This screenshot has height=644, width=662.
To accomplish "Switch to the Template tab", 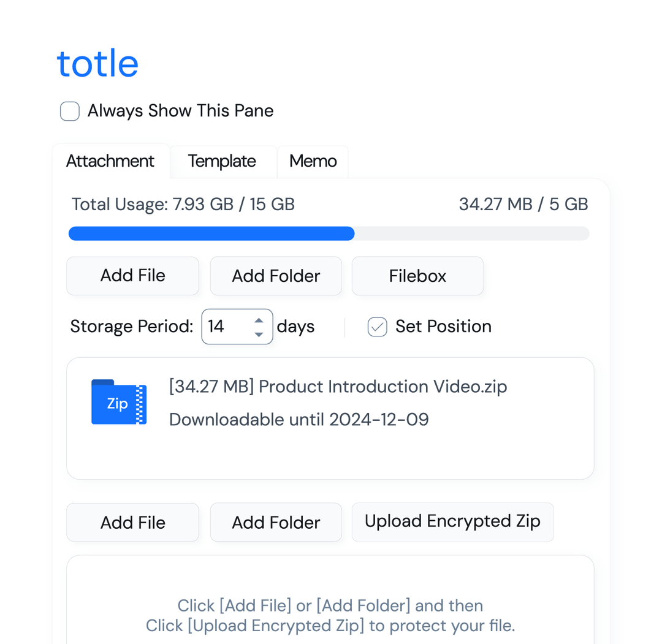I will 222,161.
